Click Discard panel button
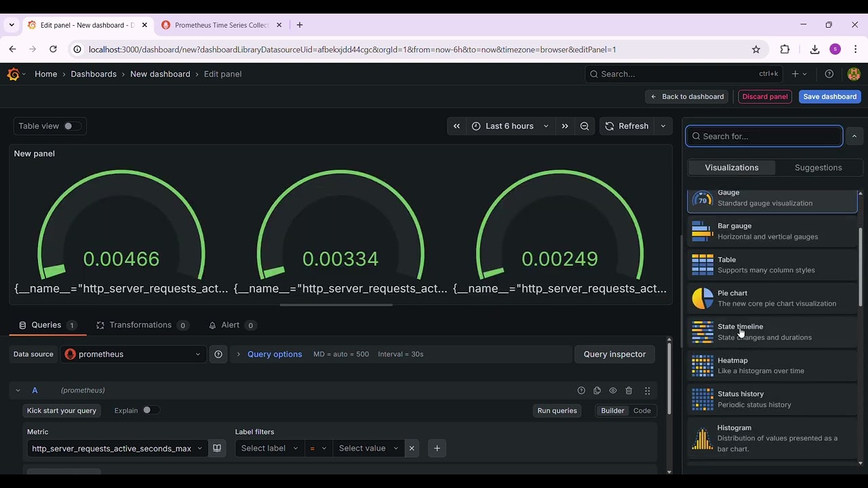 765,96
